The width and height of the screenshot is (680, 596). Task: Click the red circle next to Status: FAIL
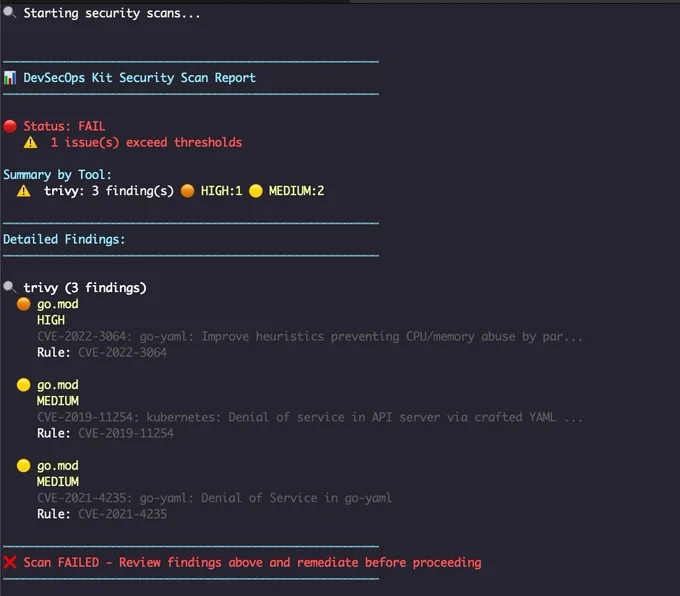point(10,126)
